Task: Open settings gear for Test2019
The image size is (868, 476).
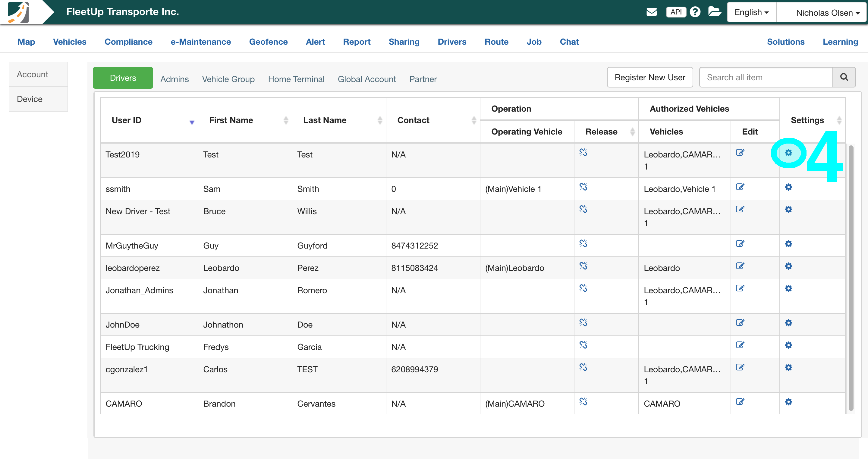Action: 788,153
